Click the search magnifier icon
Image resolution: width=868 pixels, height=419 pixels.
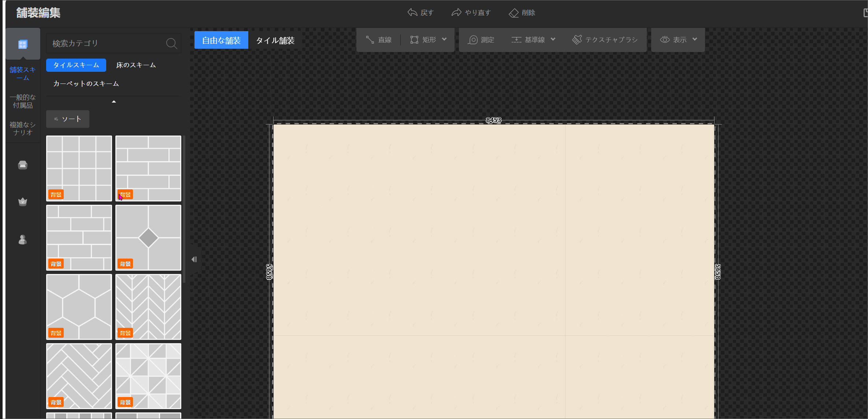[x=171, y=44]
